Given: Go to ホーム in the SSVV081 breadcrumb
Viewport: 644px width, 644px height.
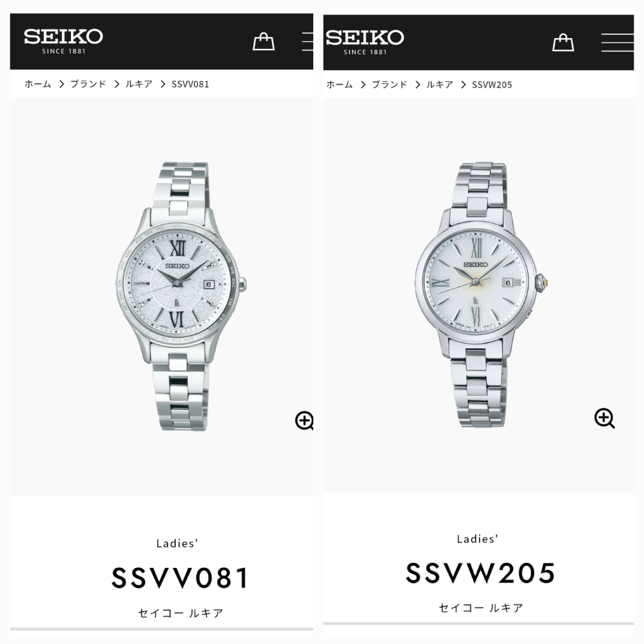Looking at the screenshot, I should [38, 84].
